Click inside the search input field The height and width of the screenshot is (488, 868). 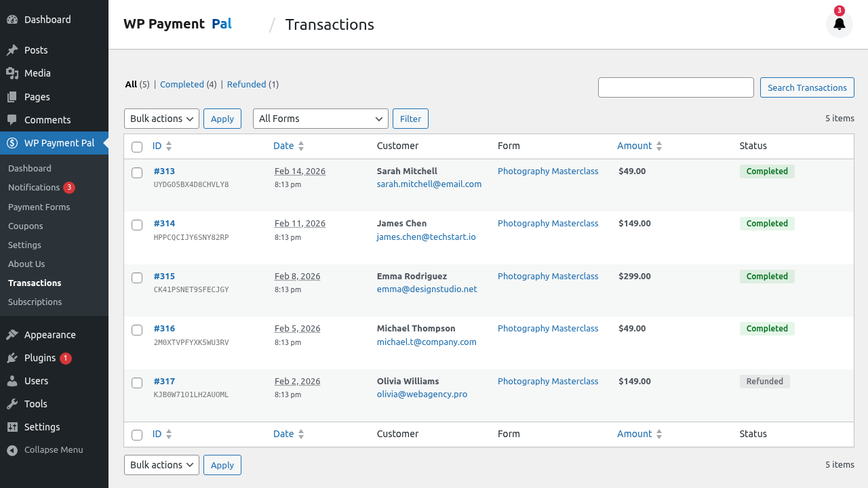coord(675,87)
